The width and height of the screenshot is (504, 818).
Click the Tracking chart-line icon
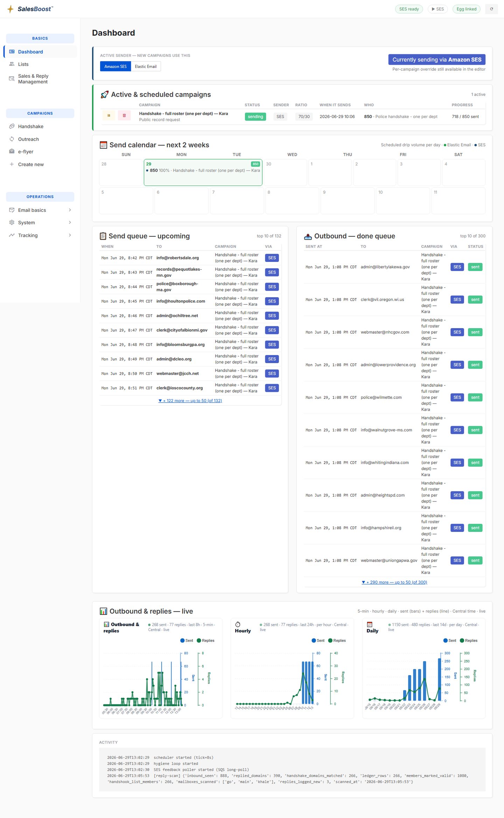coord(12,235)
